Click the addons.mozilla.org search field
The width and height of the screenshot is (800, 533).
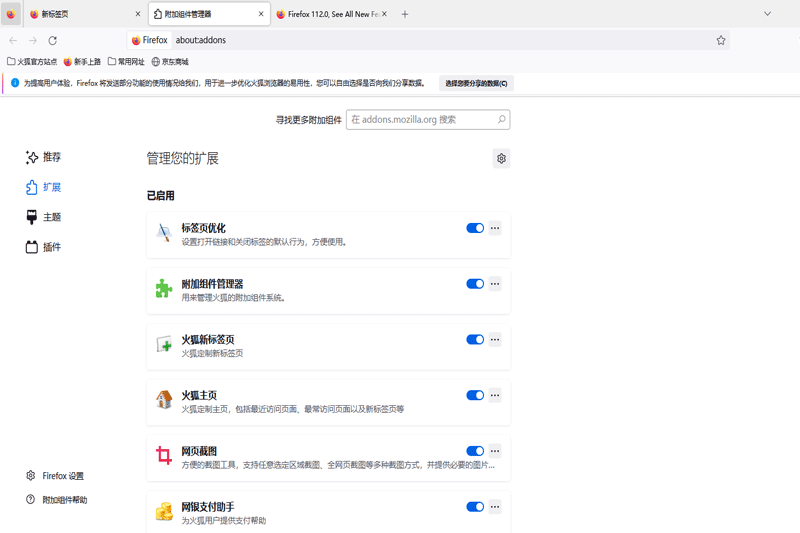(420, 120)
